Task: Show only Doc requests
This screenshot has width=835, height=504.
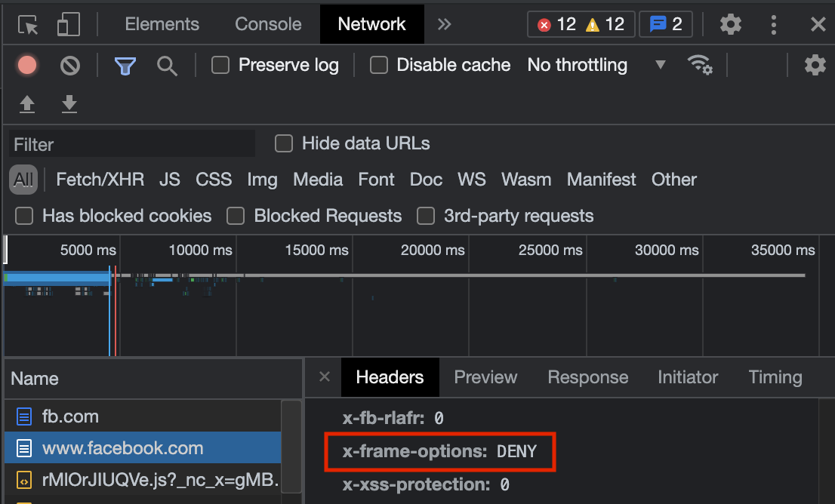Action: click(426, 180)
